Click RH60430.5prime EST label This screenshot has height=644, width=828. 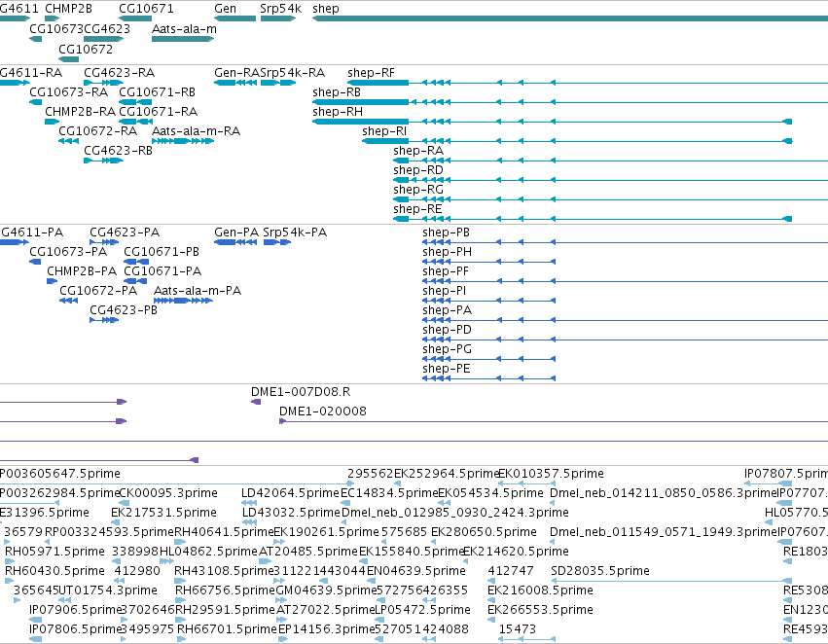54,571
